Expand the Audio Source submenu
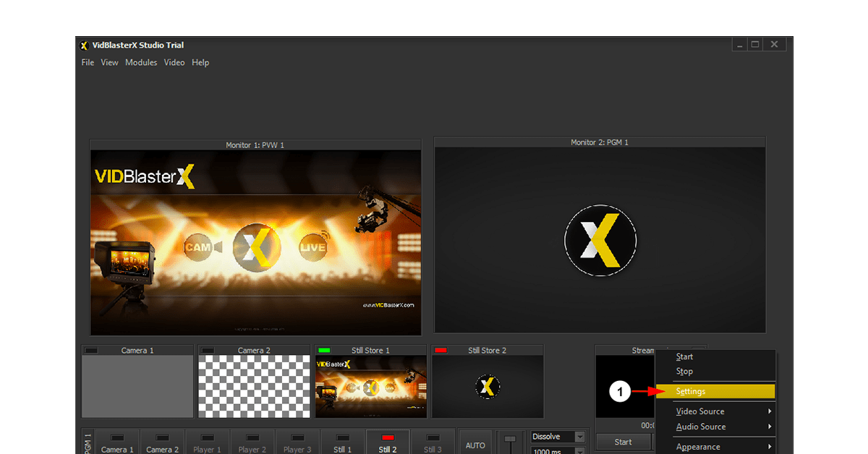The image size is (868, 454). click(715, 427)
